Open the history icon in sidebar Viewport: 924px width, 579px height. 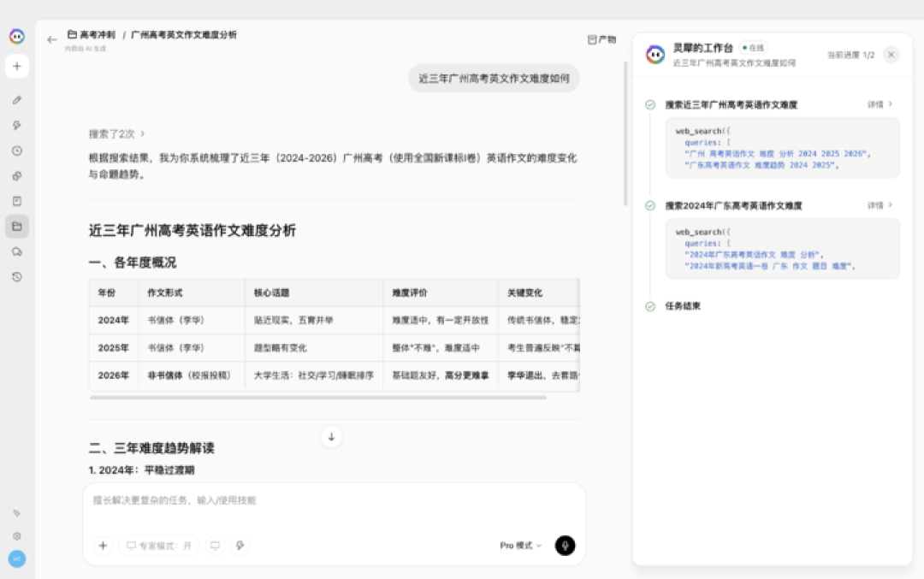coord(17,277)
